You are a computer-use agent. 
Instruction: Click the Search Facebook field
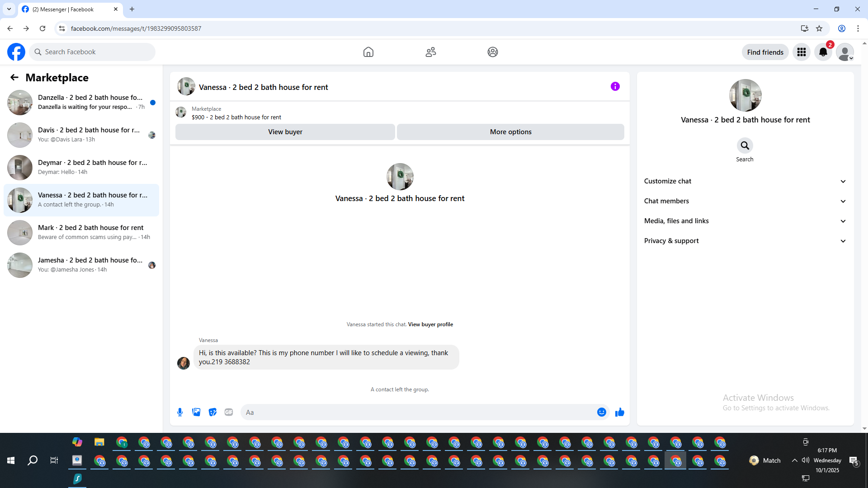[x=92, y=52]
